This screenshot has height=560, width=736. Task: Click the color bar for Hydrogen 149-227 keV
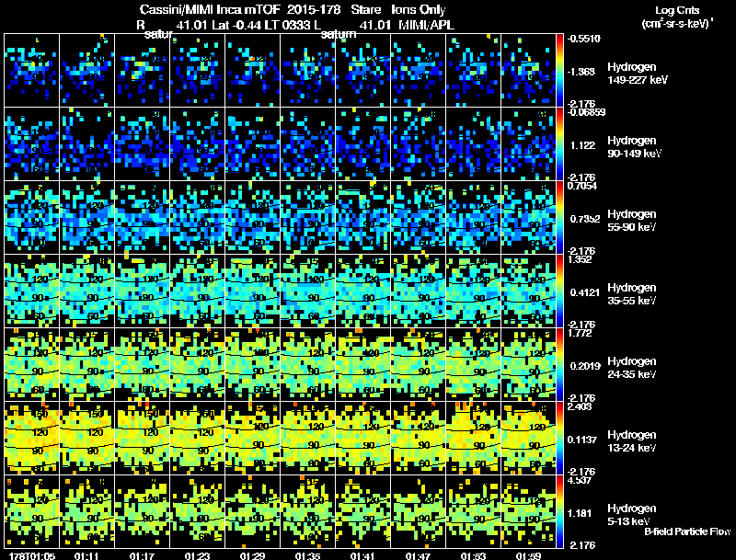559,71
